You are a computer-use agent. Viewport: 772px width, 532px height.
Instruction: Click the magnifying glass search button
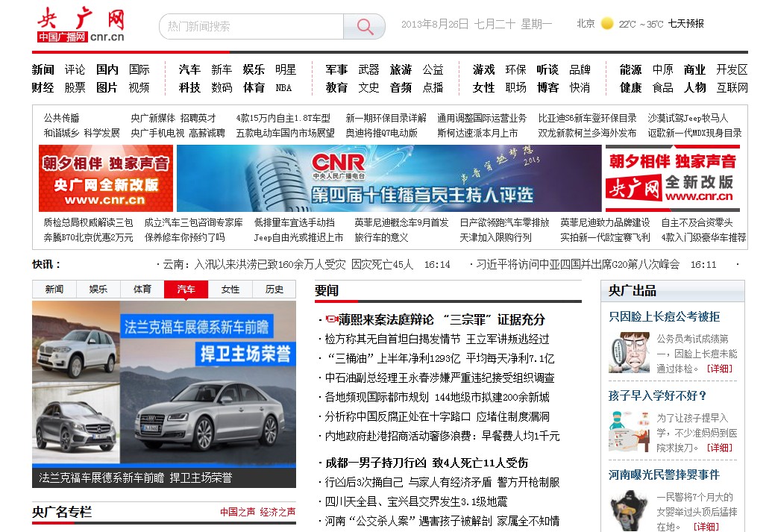click(x=365, y=27)
